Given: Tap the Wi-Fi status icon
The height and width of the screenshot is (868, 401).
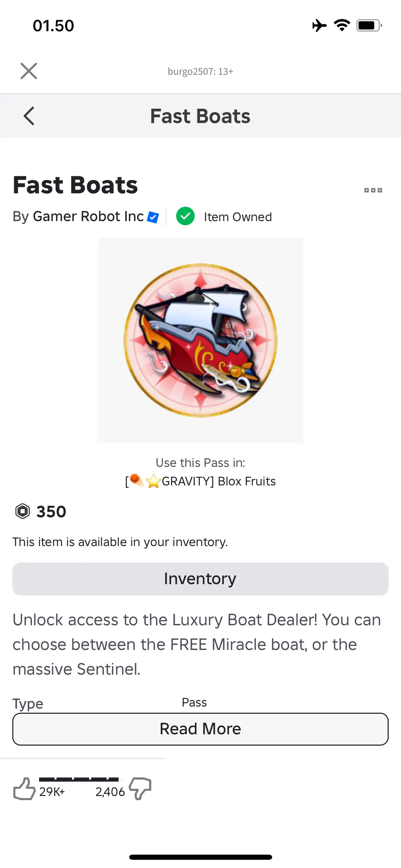Looking at the screenshot, I should tap(342, 26).
